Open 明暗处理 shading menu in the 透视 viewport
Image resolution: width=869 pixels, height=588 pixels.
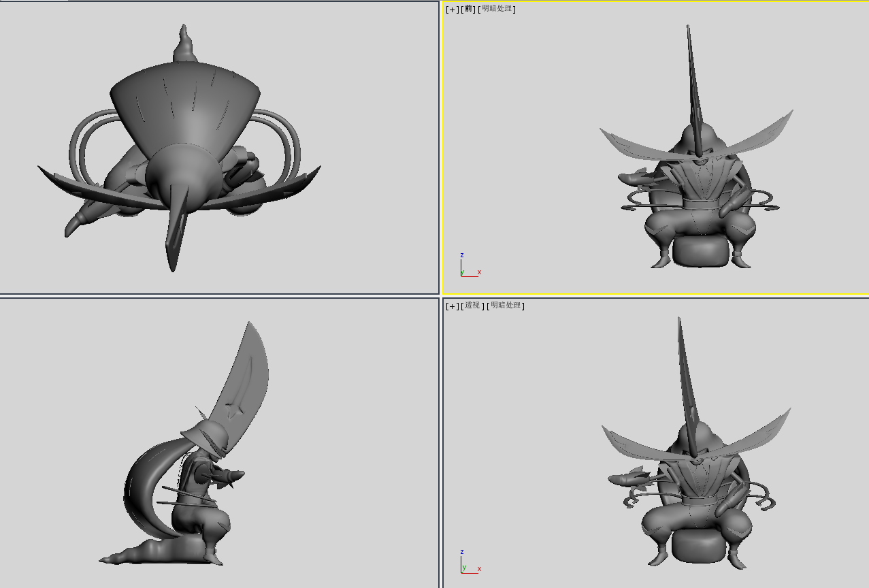[507, 306]
